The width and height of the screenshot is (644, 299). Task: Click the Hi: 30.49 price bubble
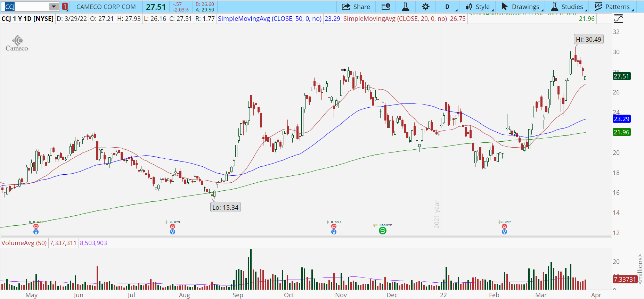(x=588, y=39)
